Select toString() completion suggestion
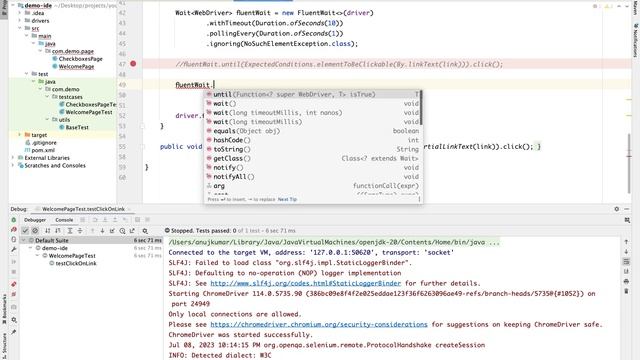The height and width of the screenshot is (360, 640). [x=313, y=149]
